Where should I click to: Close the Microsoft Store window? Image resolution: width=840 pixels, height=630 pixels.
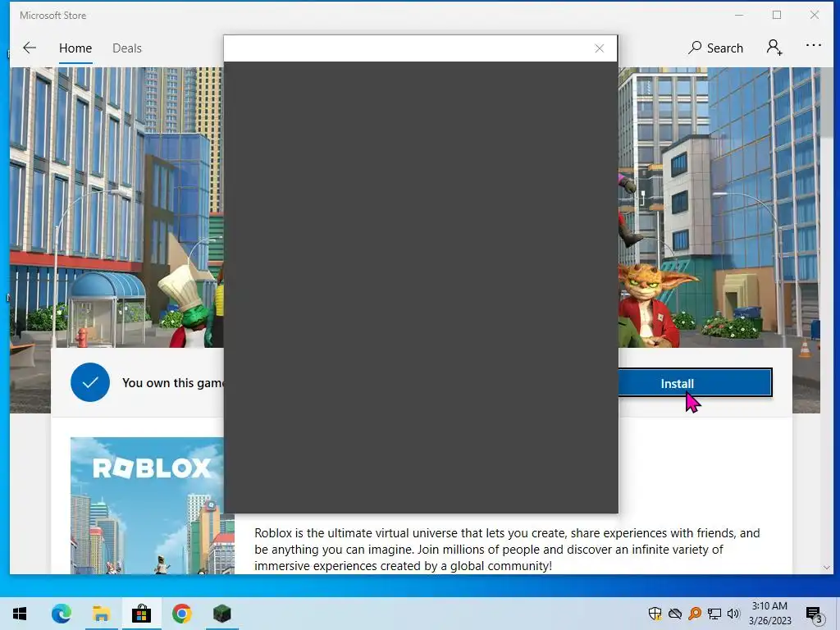[815, 15]
